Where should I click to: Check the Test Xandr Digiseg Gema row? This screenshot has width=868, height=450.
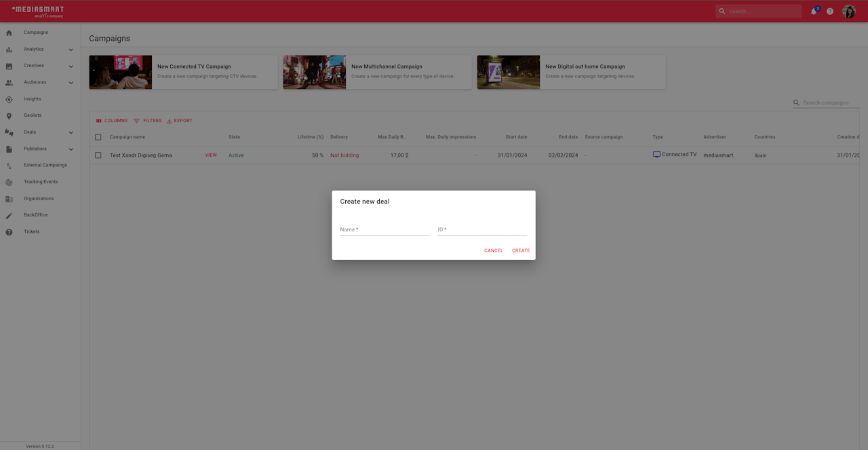tap(98, 155)
